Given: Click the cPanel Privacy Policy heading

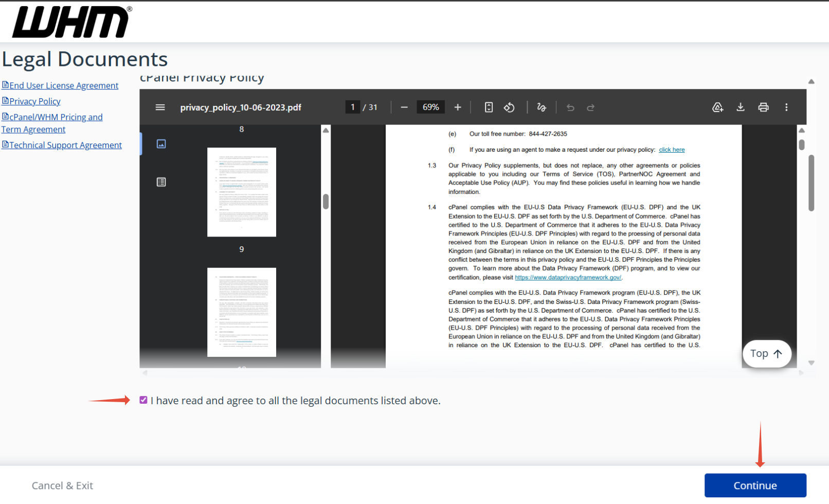Looking at the screenshot, I should [202, 78].
